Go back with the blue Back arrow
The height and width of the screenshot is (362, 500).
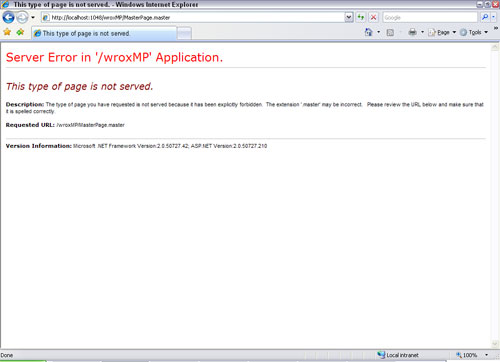8,17
